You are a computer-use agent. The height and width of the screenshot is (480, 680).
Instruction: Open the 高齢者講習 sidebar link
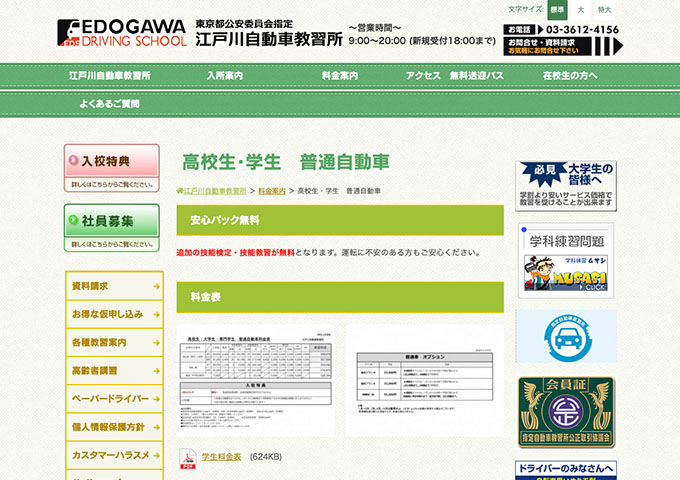click(x=114, y=371)
